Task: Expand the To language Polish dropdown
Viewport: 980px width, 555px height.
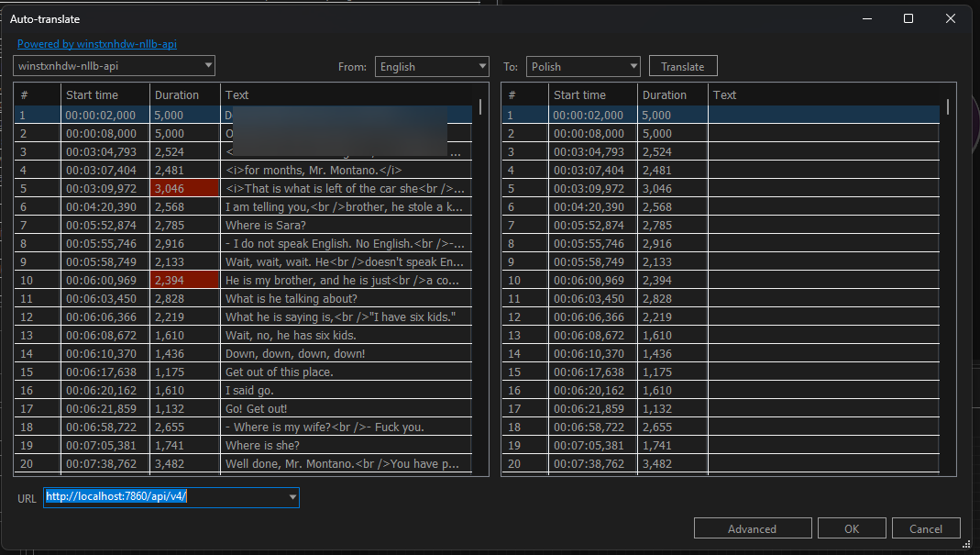Action: pyautogui.click(x=583, y=66)
